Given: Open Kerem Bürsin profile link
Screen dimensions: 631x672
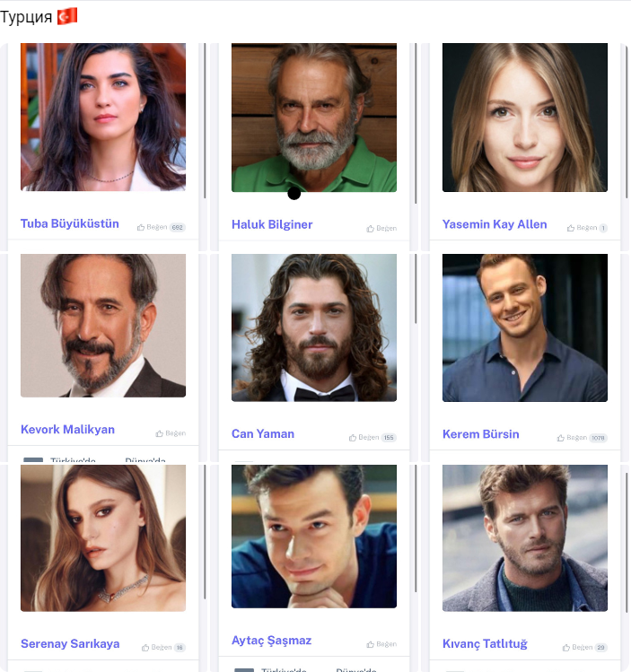Looking at the screenshot, I should click(x=480, y=434).
